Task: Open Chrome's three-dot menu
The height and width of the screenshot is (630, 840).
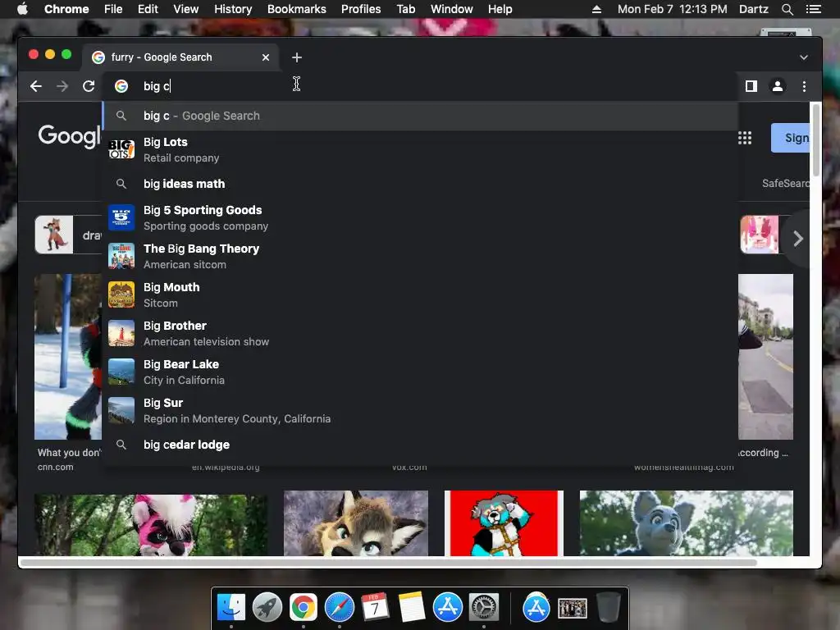Action: [x=804, y=86]
